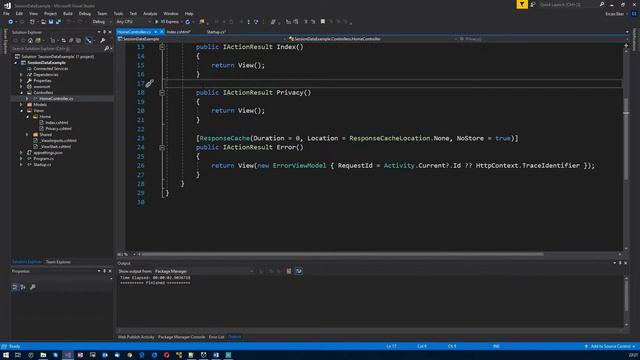Viewport: 640px width, 360px height.
Task: Select appsettings.json in Solution Explorer
Action: point(48,153)
